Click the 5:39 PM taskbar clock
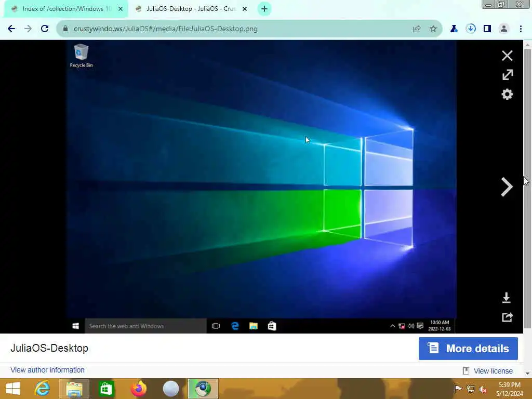This screenshot has width=532, height=399. (x=509, y=389)
